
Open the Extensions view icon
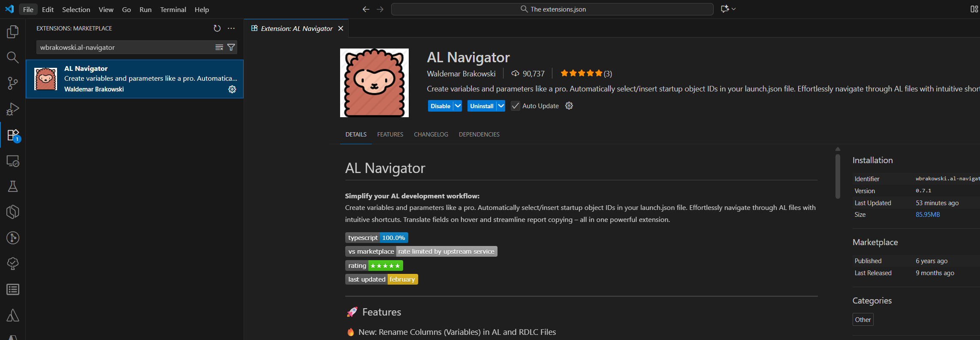[13, 135]
